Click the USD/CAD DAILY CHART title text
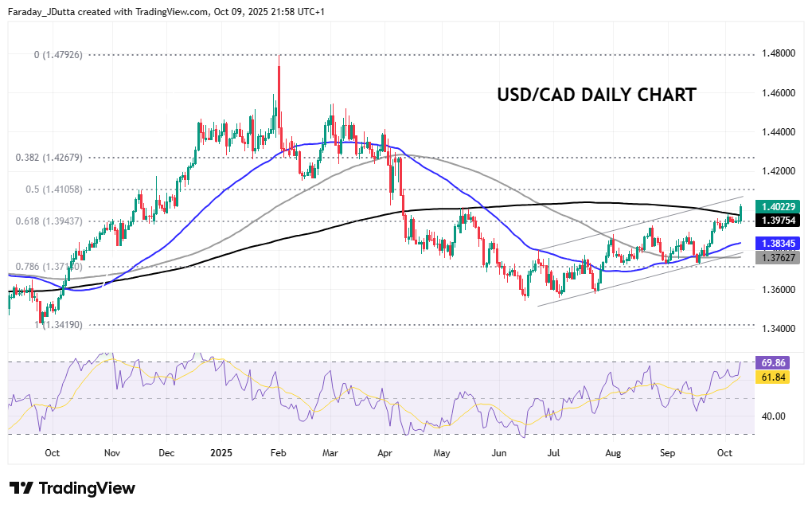812x512 pixels. click(x=596, y=95)
